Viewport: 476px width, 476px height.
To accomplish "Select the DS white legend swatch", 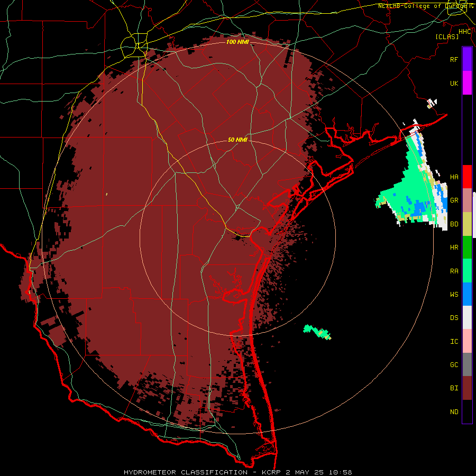I will [467, 317].
